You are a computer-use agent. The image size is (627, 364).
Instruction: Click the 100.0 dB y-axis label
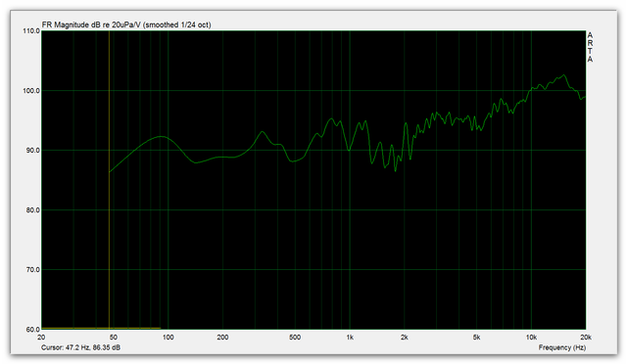tap(31, 91)
